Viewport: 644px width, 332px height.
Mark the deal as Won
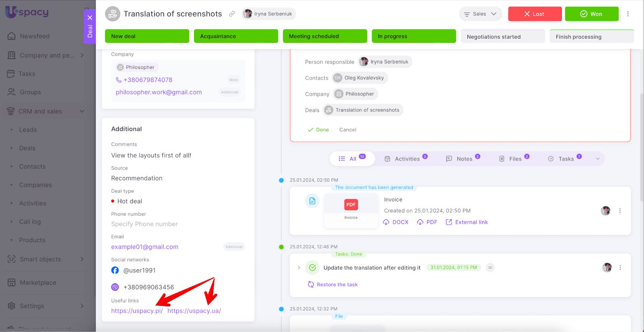tap(591, 14)
